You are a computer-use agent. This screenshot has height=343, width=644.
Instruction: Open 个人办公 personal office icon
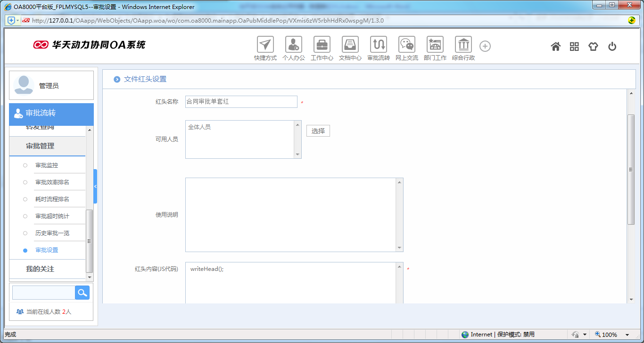pyautogui.click(x=294, y=45)
